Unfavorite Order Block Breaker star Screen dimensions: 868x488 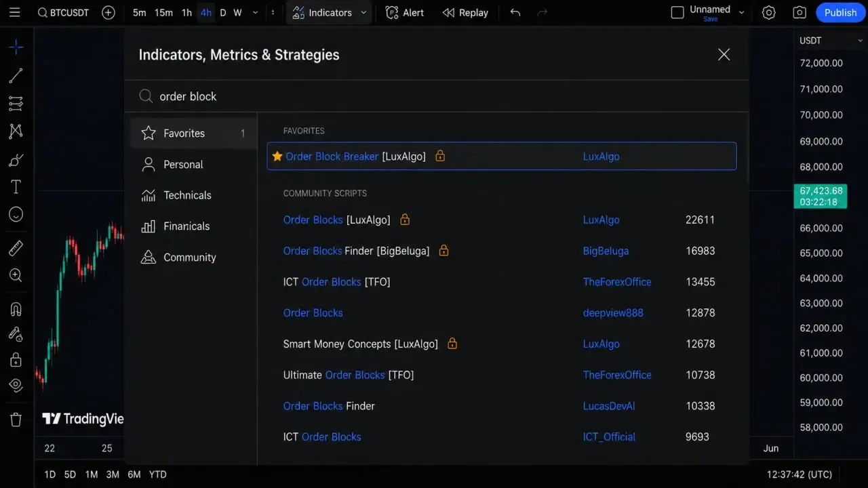277,157
